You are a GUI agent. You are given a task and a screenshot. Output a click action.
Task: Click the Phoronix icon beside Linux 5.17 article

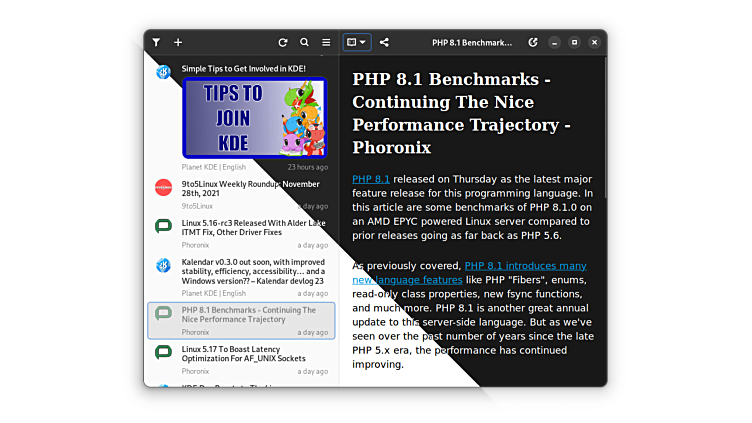pos(163,352)
